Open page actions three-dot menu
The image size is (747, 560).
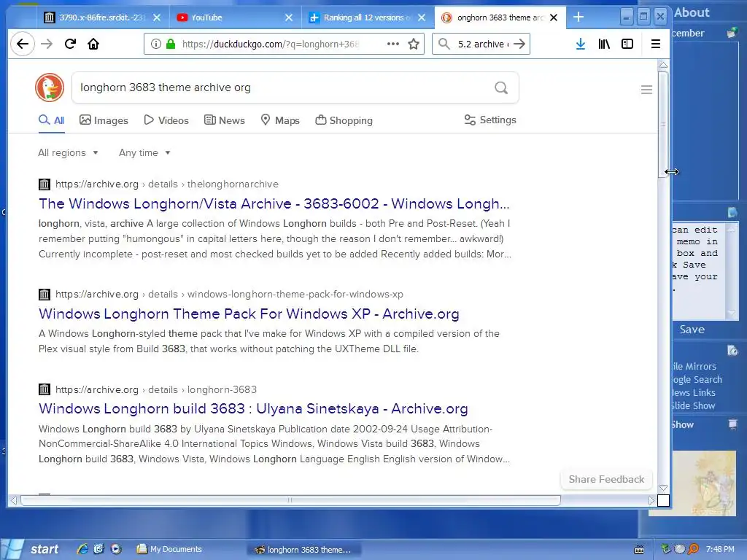tap(393, 44)
